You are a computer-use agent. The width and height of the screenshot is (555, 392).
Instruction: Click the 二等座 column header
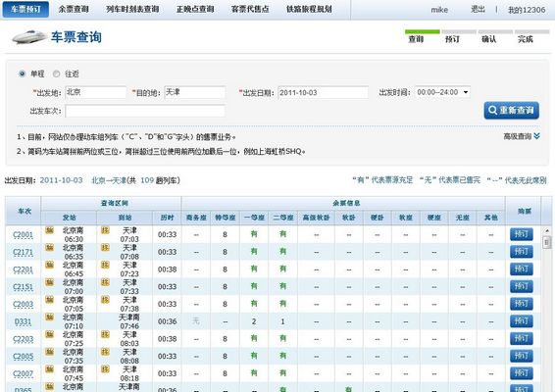(x=283, y=218)
